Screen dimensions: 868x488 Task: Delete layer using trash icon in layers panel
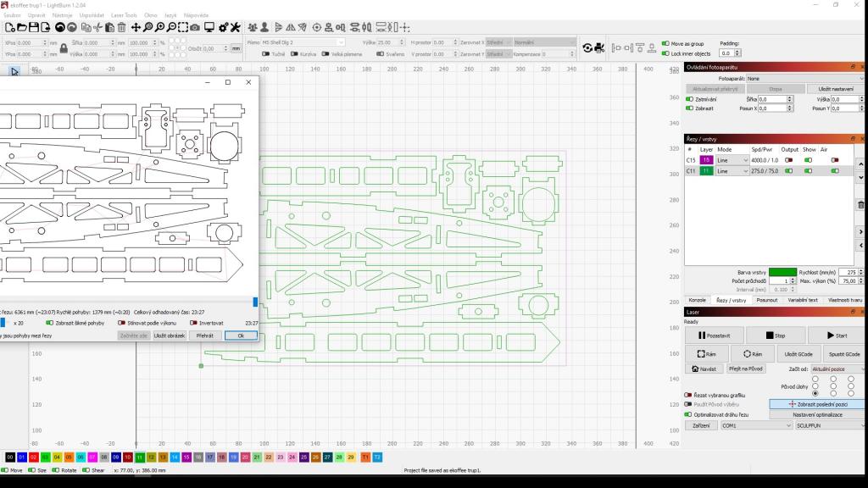pyautogui.click(x=861, y=205)
